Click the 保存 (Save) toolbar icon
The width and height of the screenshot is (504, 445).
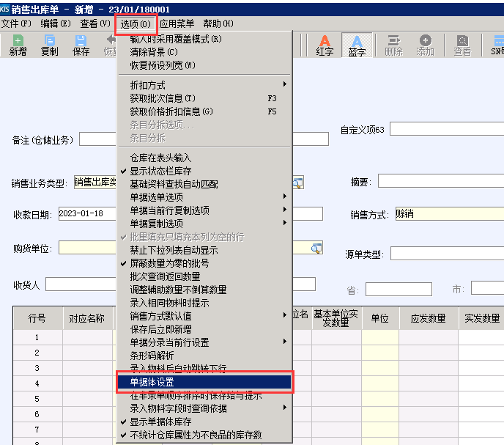pyautogui.click(x=81, y=45)
